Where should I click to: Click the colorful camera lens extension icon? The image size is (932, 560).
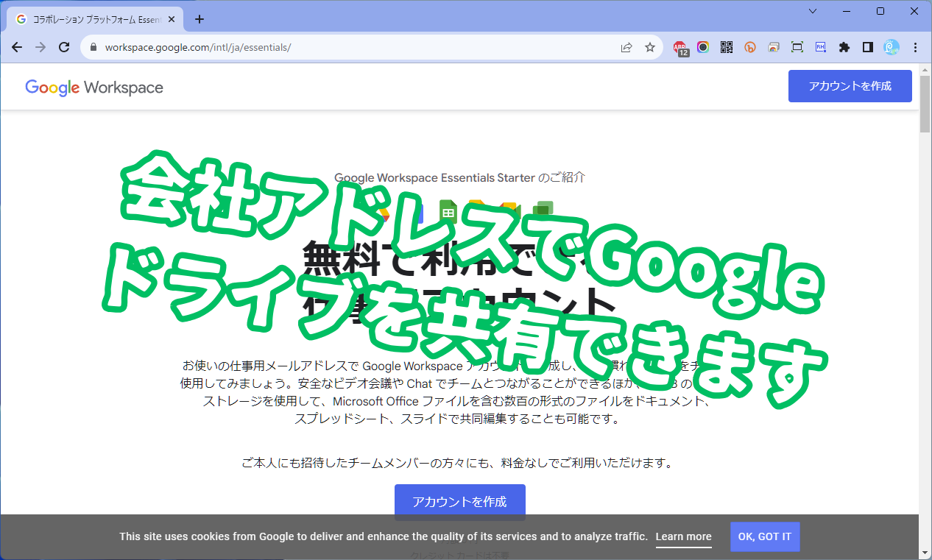703,47
